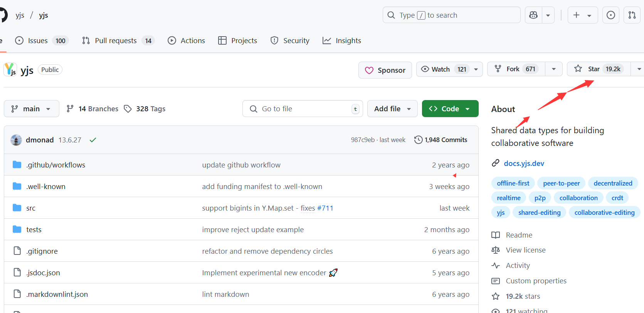Fork the repository with Fork button

point(516,69)
